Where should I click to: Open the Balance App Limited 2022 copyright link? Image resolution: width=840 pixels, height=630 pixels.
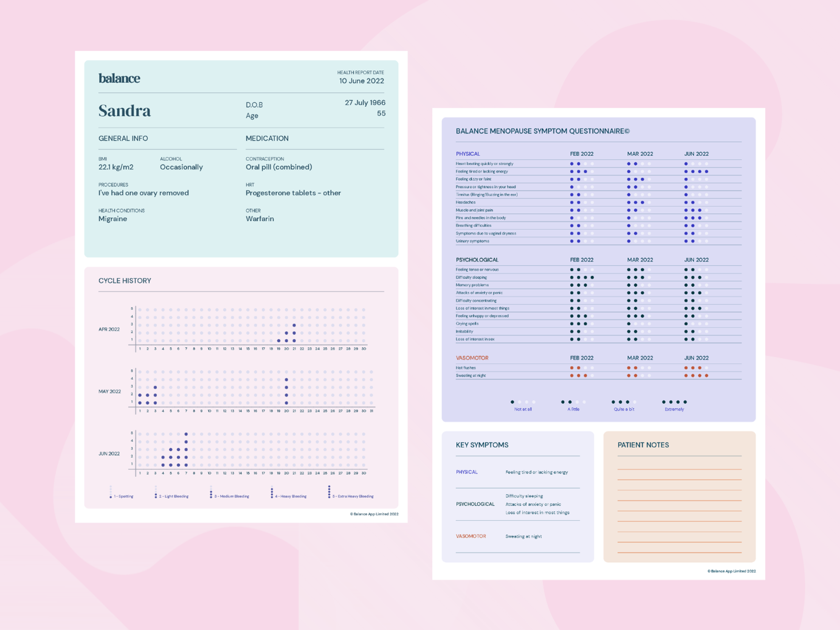click(374, 514)
